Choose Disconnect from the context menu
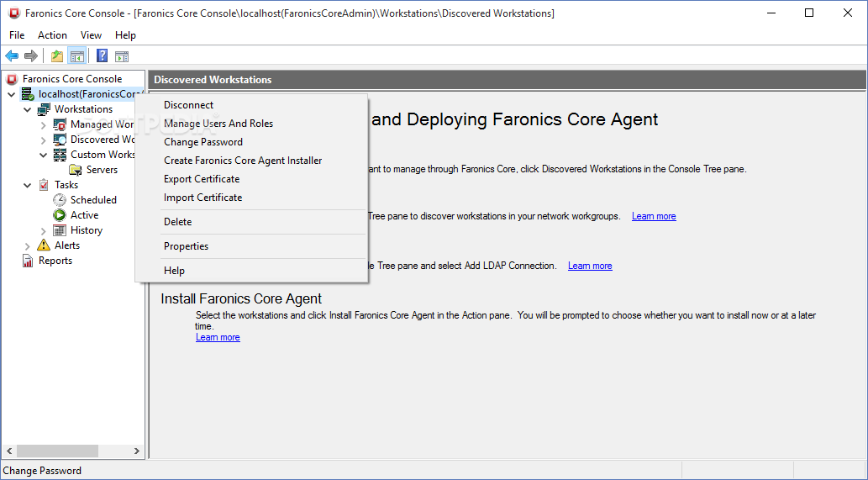Viewport: 868px width, 480px height. [x=251, y=104]
